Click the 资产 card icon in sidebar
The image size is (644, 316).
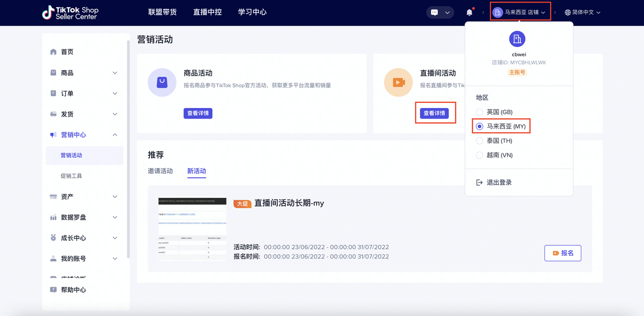pos(53,196)
